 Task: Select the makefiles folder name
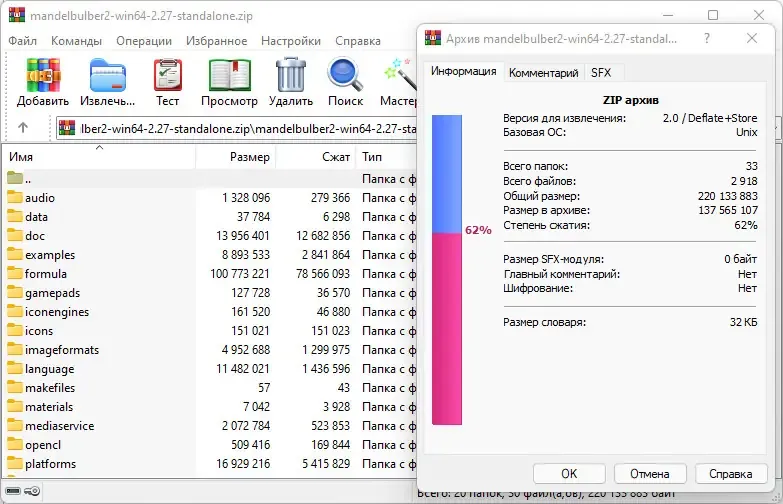[x=50, y=388]
